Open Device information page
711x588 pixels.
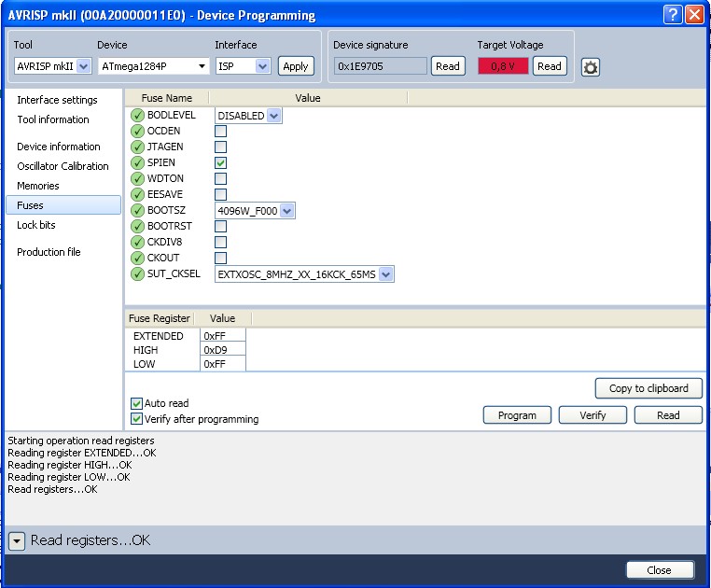(x=59, y=147)
